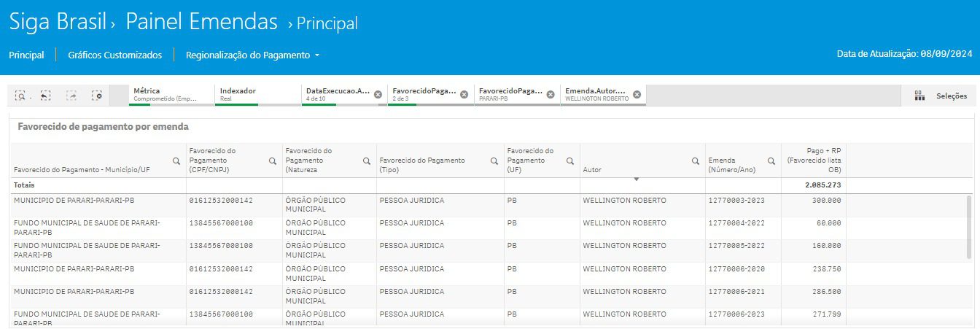Open the Métrica selection dropdown

171,95
